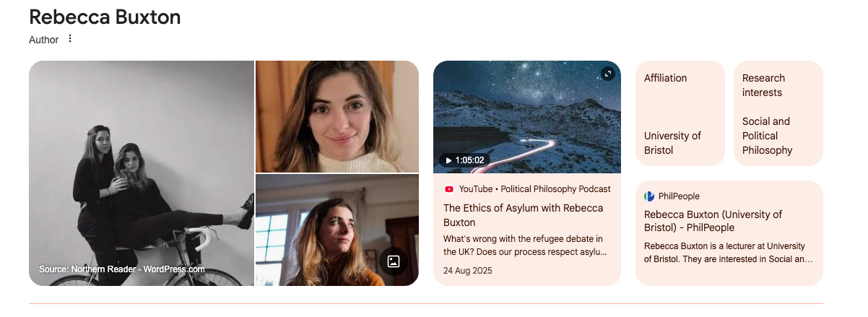Click the Rebecca Buxton heading
Viewport: 868px width, 317px height.
(105, 17)
